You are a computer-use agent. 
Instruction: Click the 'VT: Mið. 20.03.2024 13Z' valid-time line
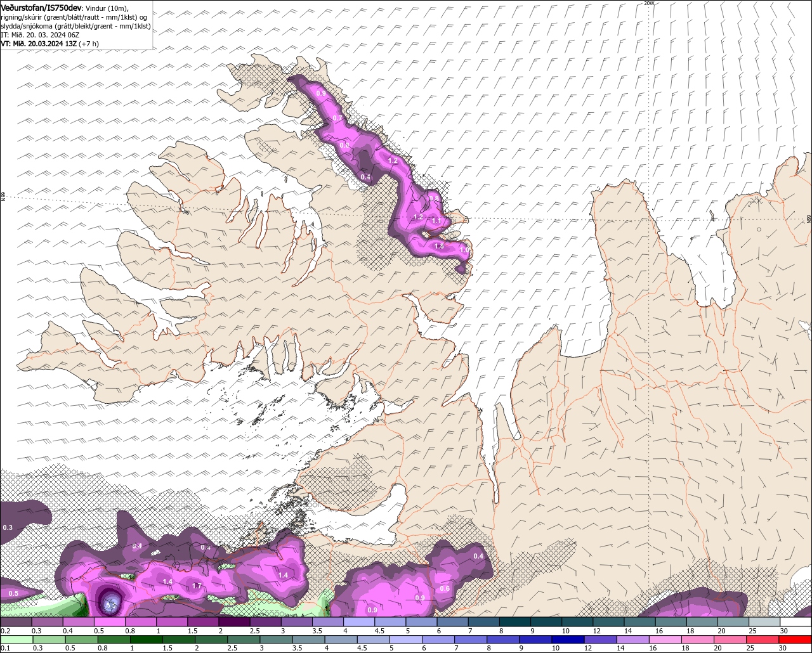click(38, 44)
